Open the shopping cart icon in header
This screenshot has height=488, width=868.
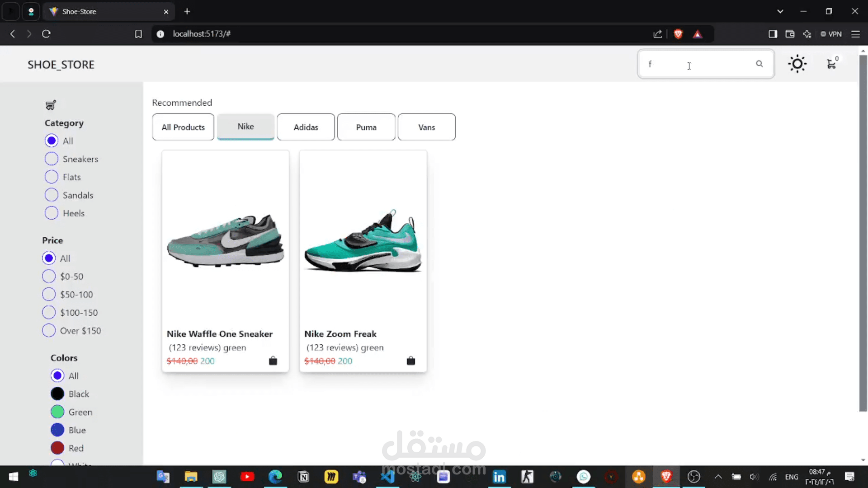click(831, 64)
